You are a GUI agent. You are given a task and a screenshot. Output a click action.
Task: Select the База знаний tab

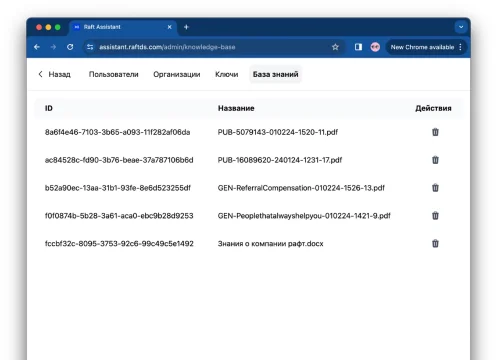[275, 74]
